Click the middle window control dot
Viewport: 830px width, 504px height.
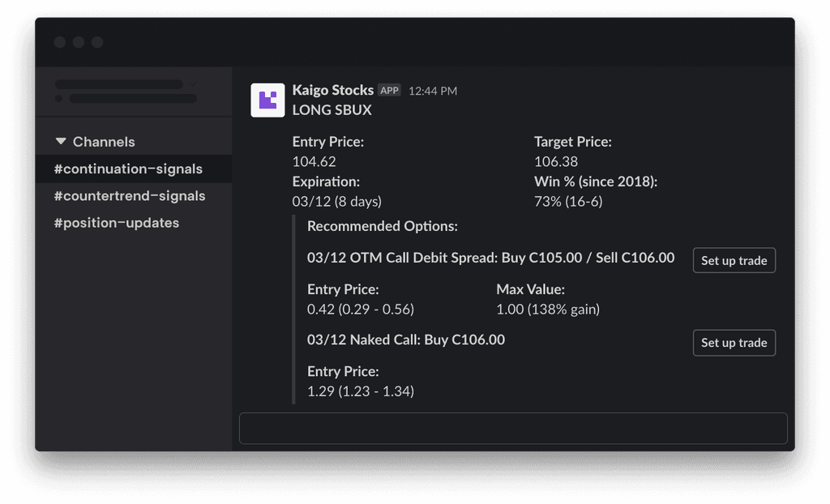[79, 42]
